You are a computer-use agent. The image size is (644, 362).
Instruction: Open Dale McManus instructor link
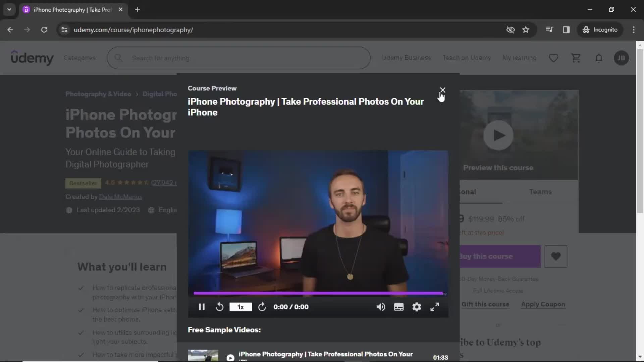(121, 197)
